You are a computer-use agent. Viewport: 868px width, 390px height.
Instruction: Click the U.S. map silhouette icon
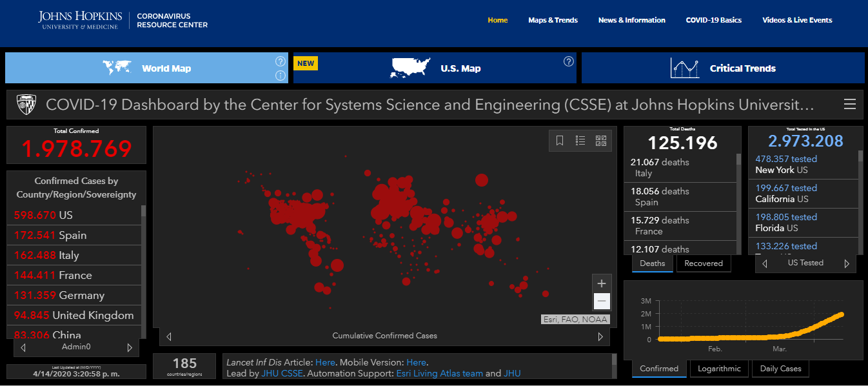click(410, 68)
